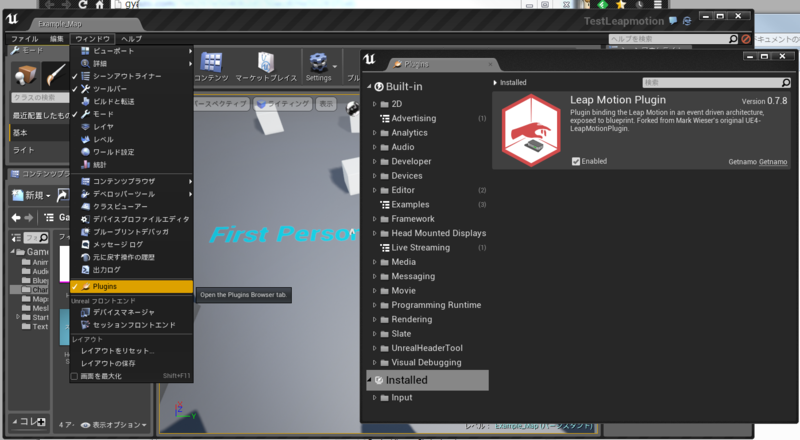Select the Paint mode brush icon

(x=55, y=76)
